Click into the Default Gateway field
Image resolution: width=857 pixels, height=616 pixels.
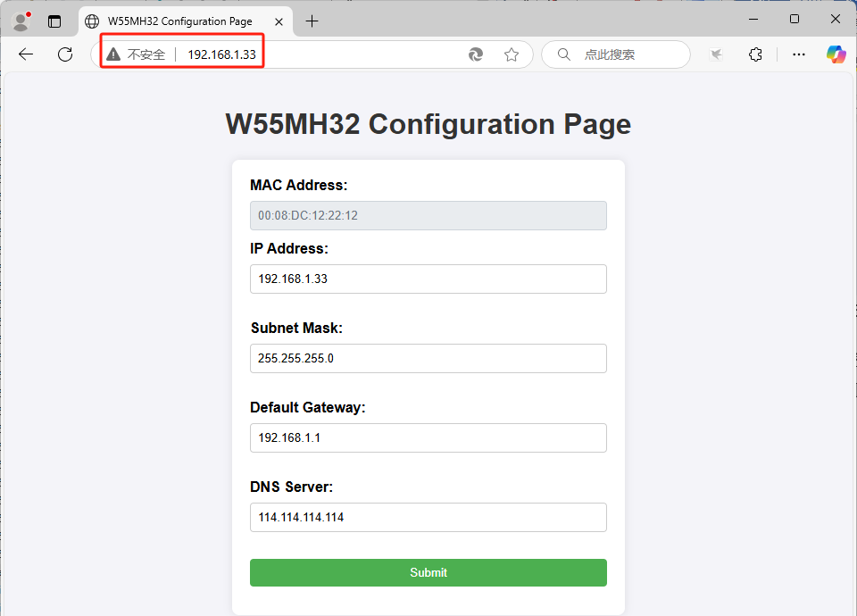click(428, 437)
